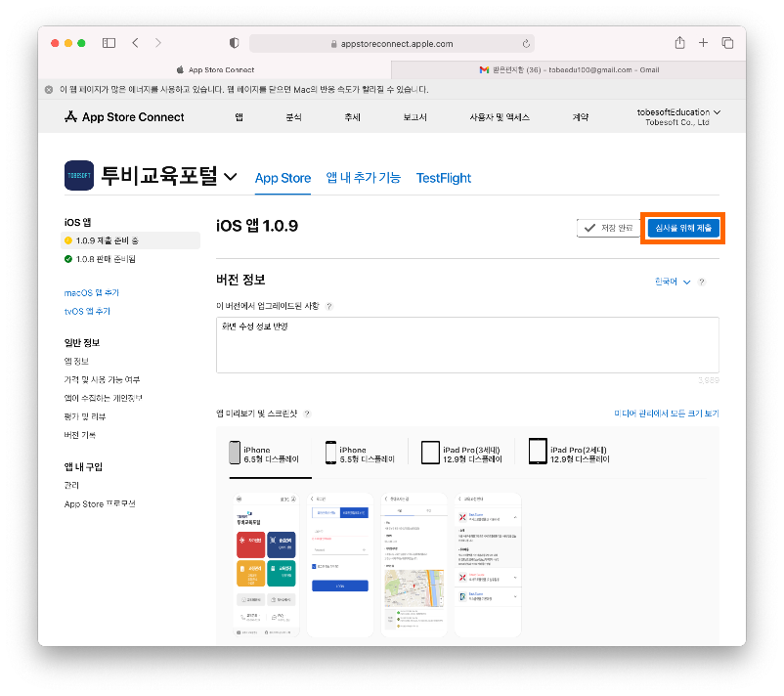Open fourth screenshot thumbnail with list
The height and width of the screenshot is (696, 784).
click(488, 565)
